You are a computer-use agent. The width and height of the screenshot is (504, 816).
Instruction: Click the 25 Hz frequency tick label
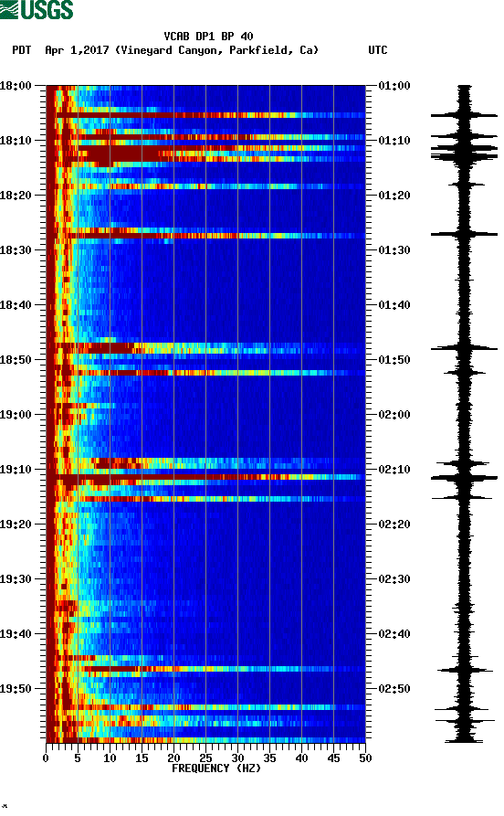(205, 758)
